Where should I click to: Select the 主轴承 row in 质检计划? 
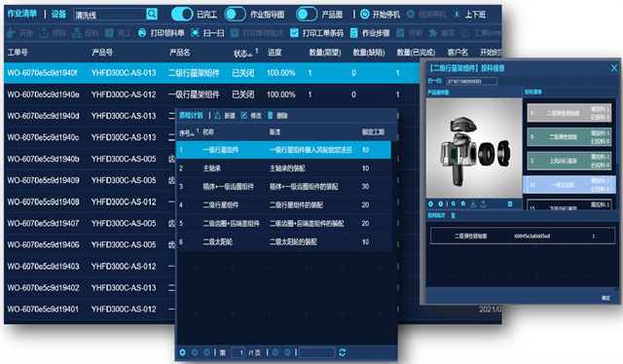coord(283,168)
